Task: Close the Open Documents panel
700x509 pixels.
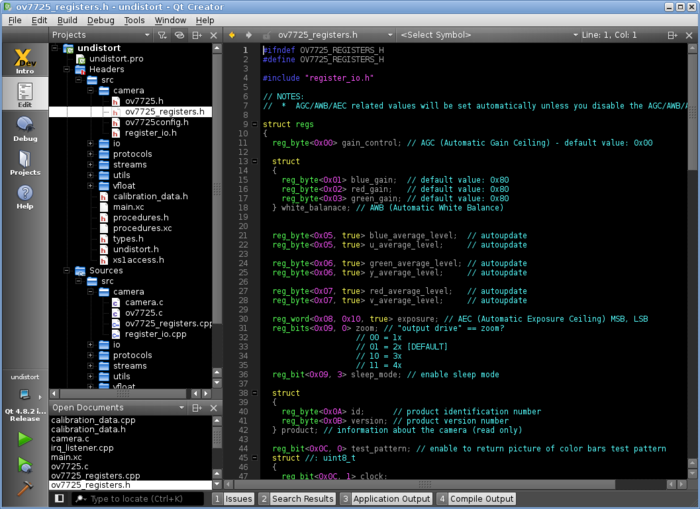Action: pos(214,408)
